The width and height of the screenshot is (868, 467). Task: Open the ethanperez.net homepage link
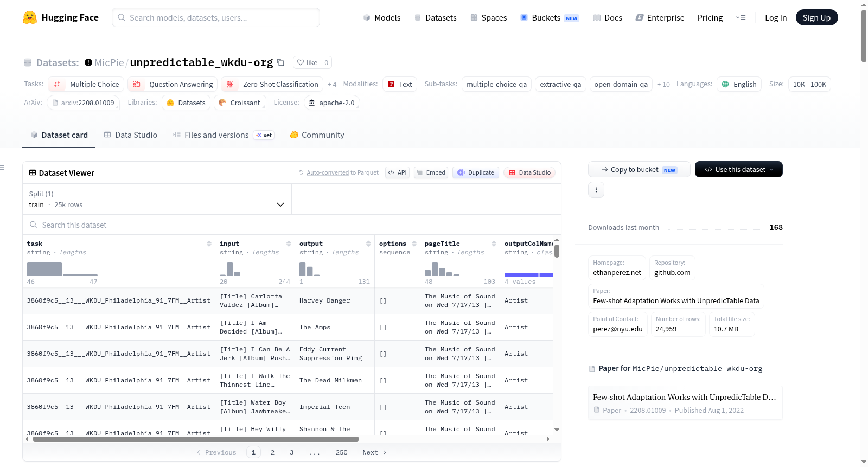[x=617, y=268]
